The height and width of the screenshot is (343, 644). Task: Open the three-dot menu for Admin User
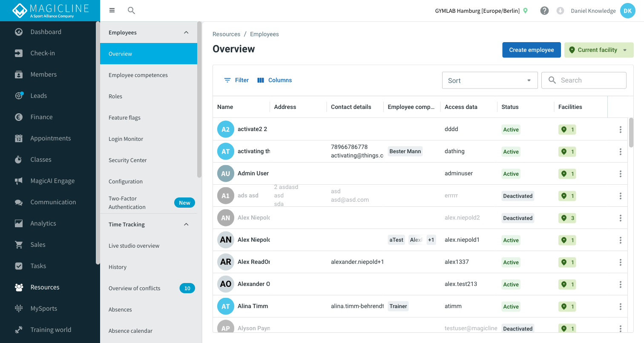pos(621,174)
